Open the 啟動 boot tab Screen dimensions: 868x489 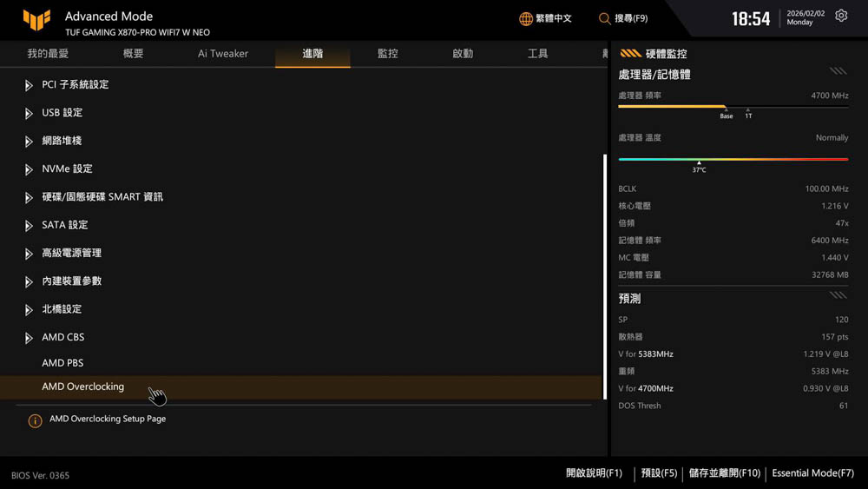click(x=463, y=54)
